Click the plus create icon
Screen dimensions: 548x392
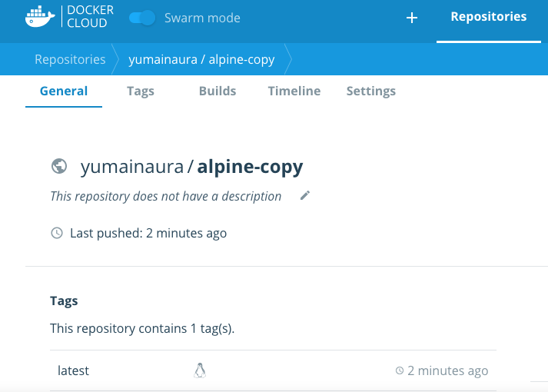click(412, 18)
